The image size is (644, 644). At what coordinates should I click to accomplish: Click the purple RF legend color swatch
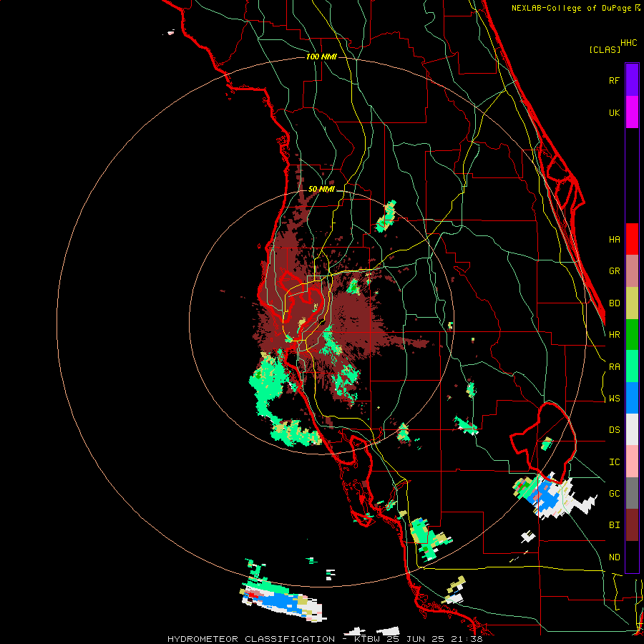(x=632, y=80)
